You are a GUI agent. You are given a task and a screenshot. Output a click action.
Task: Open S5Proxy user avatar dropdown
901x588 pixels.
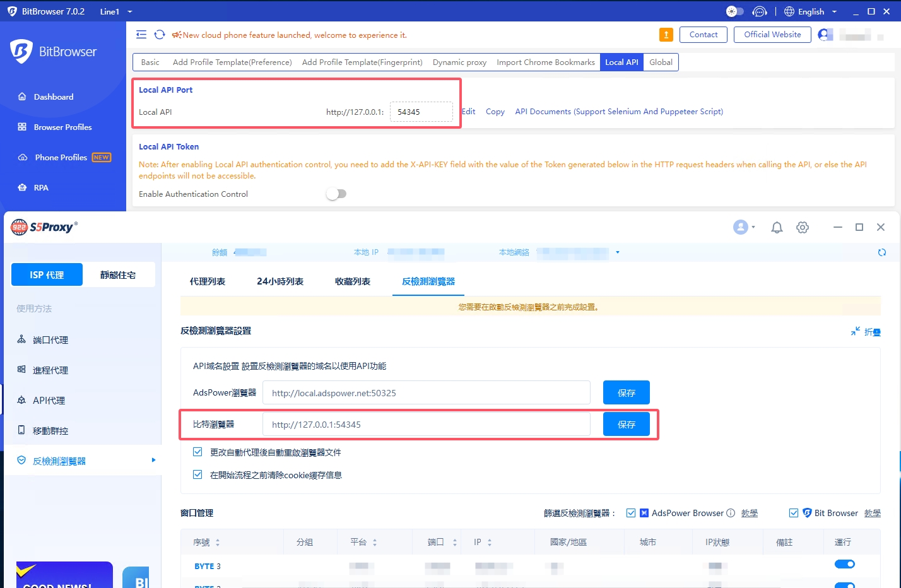coord(744,227)
